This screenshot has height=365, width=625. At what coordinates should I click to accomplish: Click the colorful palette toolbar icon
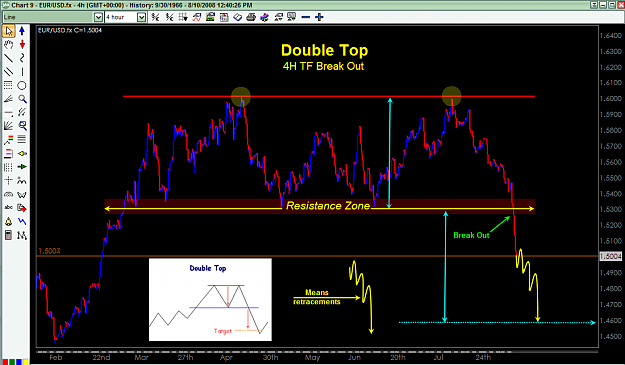pyautogui.click(x=265, y=17)
